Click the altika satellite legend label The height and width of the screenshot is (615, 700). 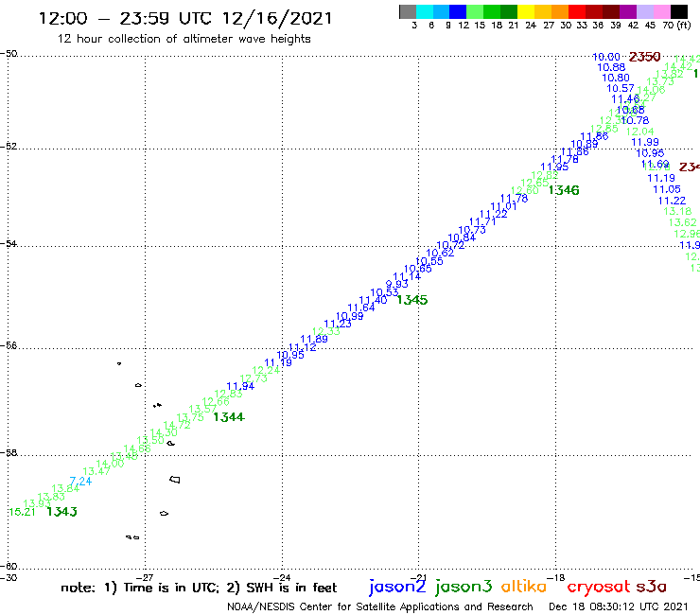pyautogui.click(x=523, y=587)
